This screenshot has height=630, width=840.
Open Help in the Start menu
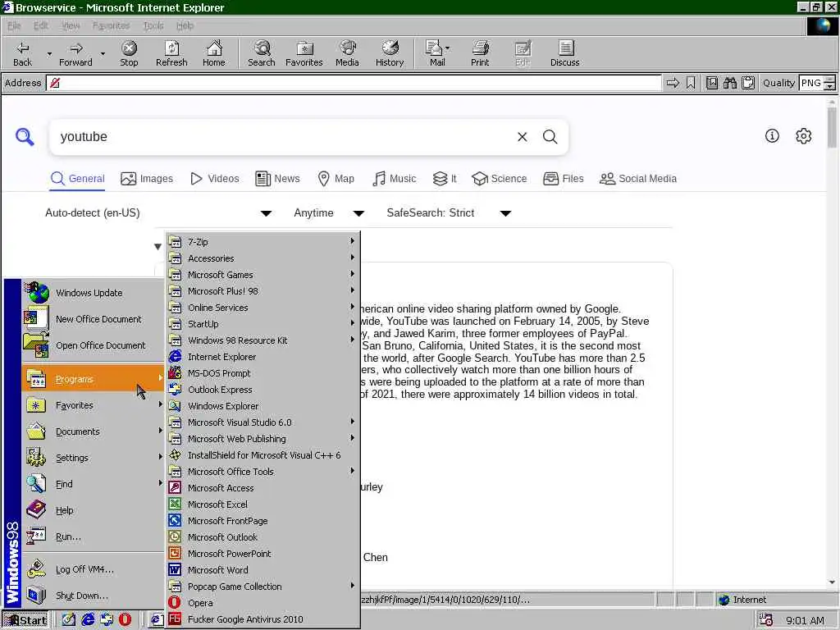point(94,510)
